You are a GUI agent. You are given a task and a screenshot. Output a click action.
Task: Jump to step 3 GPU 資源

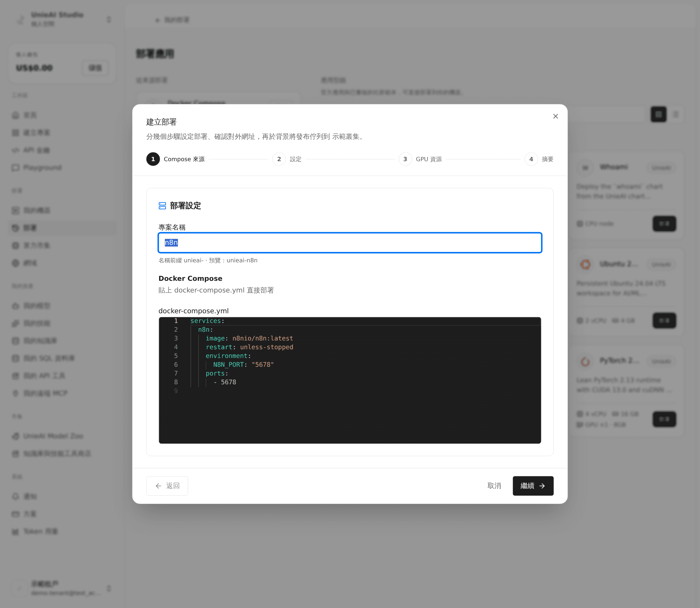click(x=420, y=159)
